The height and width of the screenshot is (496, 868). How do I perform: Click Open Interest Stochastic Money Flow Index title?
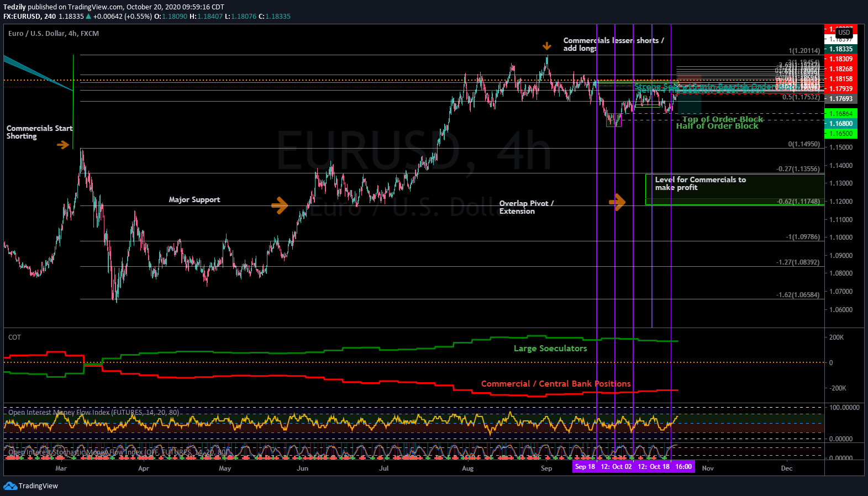tap(119, 452)
